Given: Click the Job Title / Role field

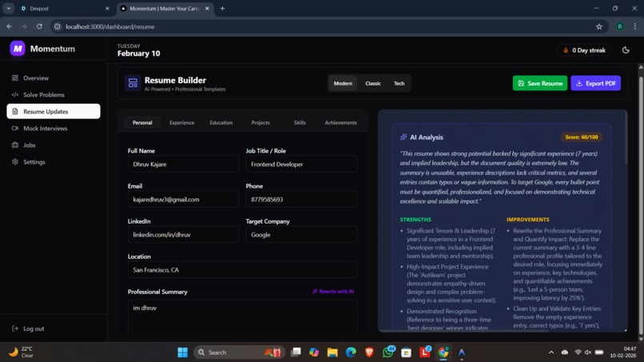Looking at the screenshot, I should pos(301,165).
